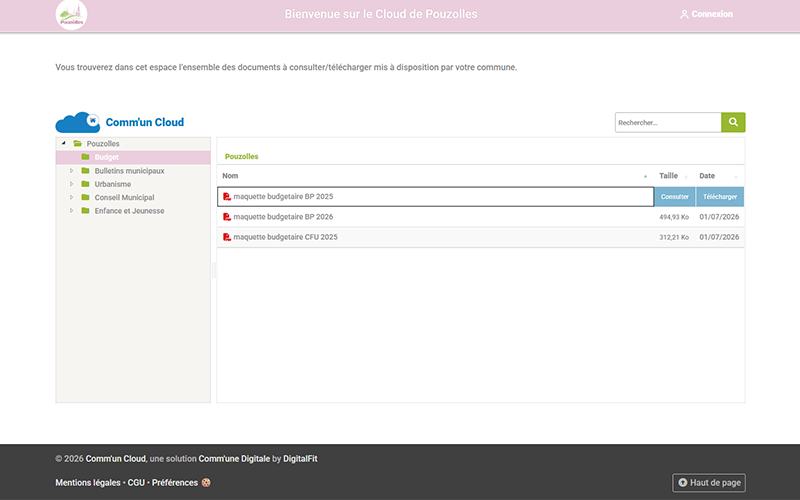
Task: Click the Connexion user icon
Action: tap(684, 14)
